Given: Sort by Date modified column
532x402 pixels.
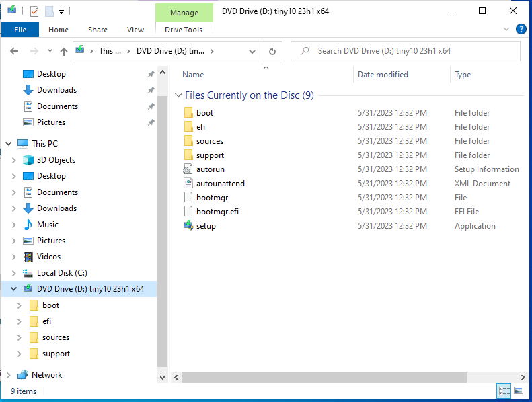Looking at the screenshot, I should 383,75.
